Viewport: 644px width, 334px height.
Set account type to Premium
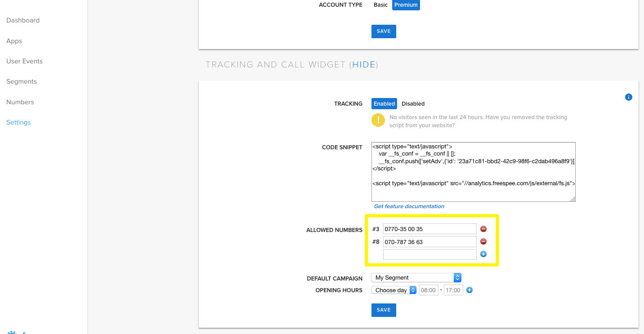pyautogui.click(x=406, y=5)
